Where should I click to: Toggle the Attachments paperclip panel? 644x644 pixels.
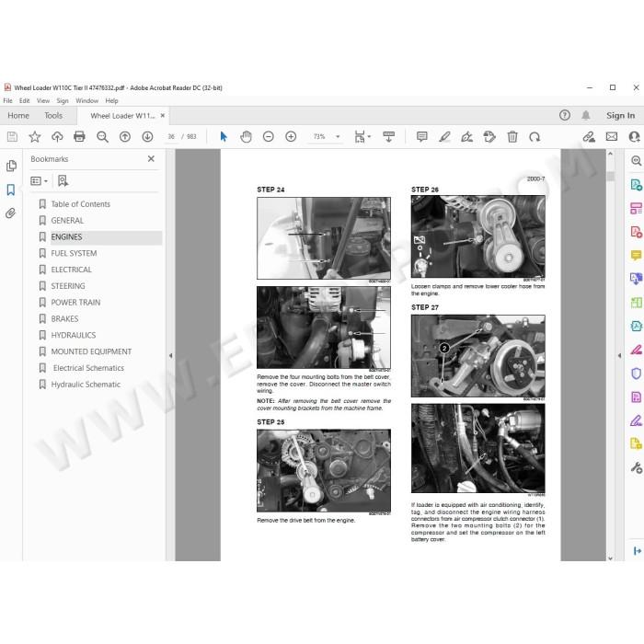click(x=11, y=213)
